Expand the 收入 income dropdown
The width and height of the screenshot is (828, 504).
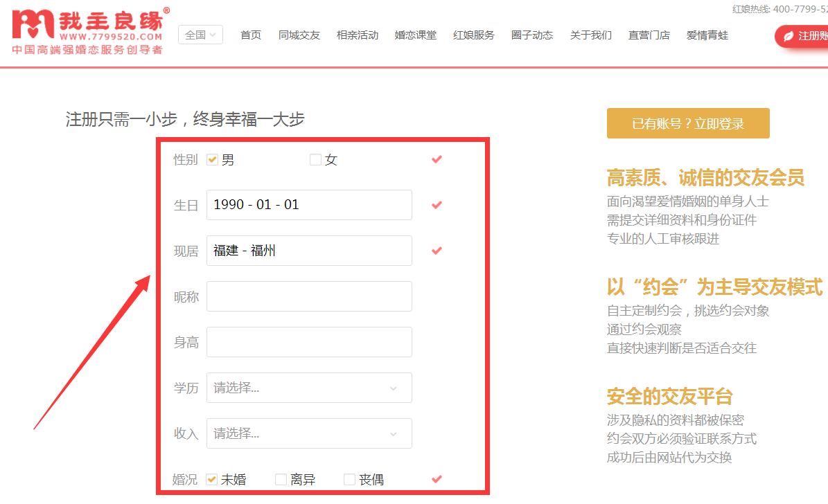pyautogui.click(x=309, y=433)
